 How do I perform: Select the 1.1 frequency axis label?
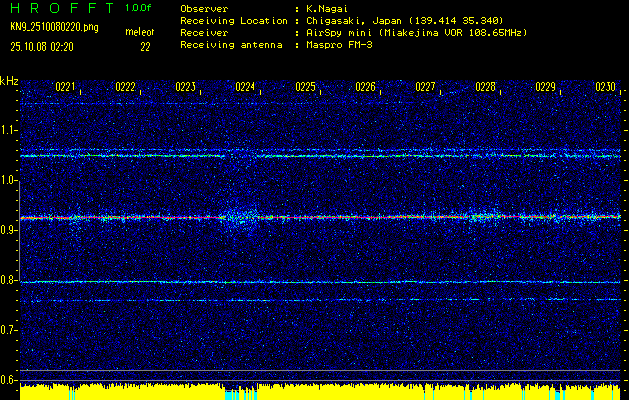pos(9,130)
